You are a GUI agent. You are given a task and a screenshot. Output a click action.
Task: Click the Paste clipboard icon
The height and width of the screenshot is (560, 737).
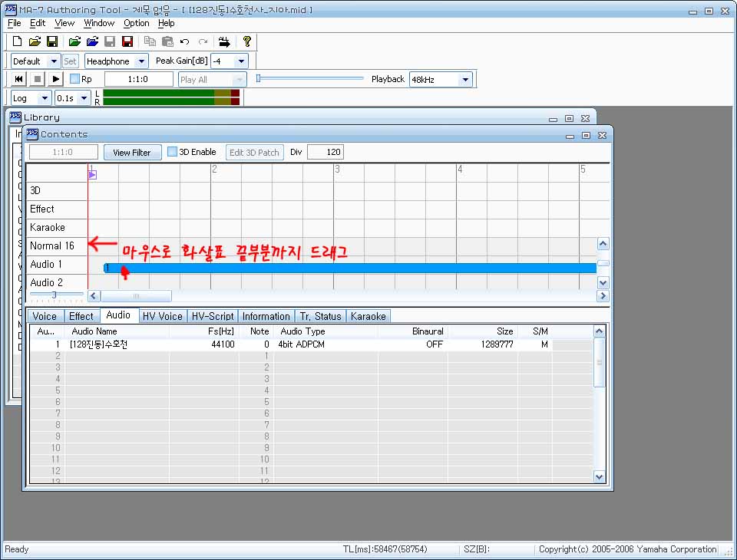click(x=167, y=41)
